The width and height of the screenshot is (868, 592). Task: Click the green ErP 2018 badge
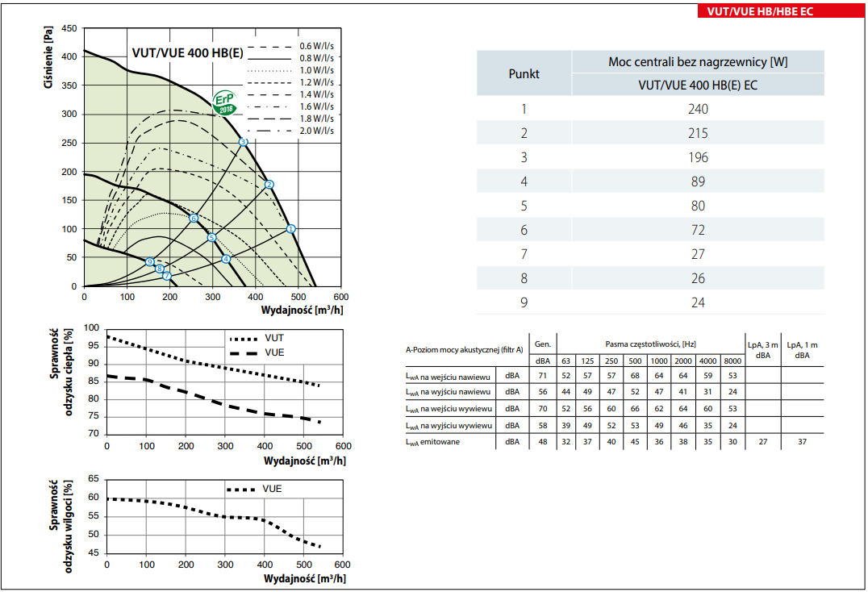(225, 103)
